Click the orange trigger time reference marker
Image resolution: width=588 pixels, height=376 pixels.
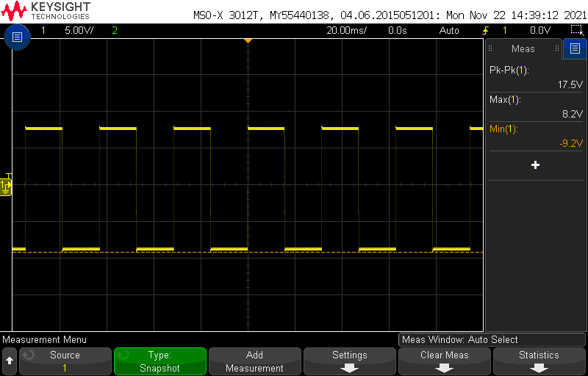tap(248, 40)
